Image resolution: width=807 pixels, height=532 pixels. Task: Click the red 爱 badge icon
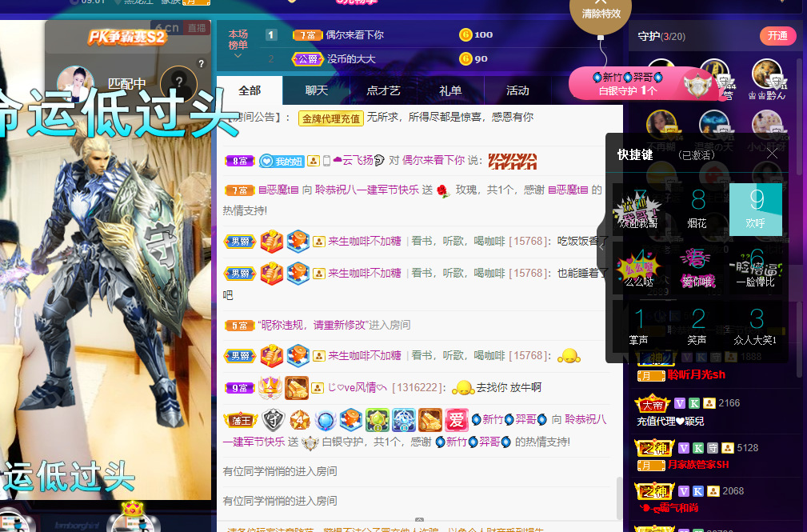457,420
